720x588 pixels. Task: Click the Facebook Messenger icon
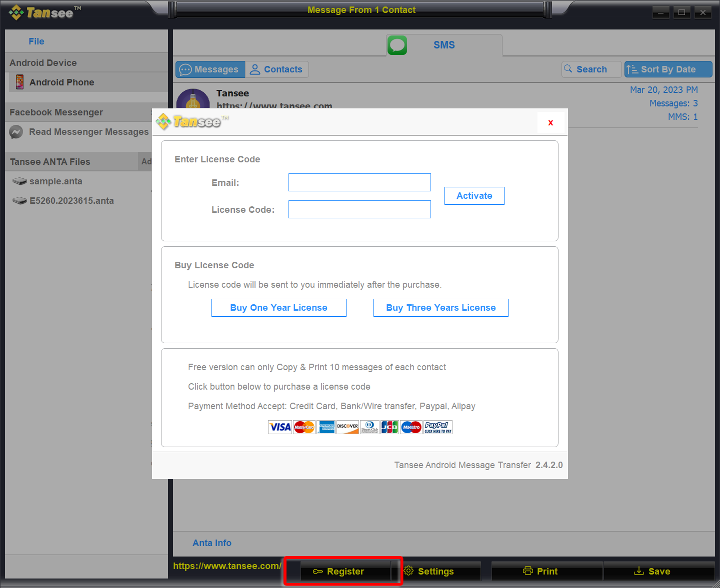tap(16, 132)
